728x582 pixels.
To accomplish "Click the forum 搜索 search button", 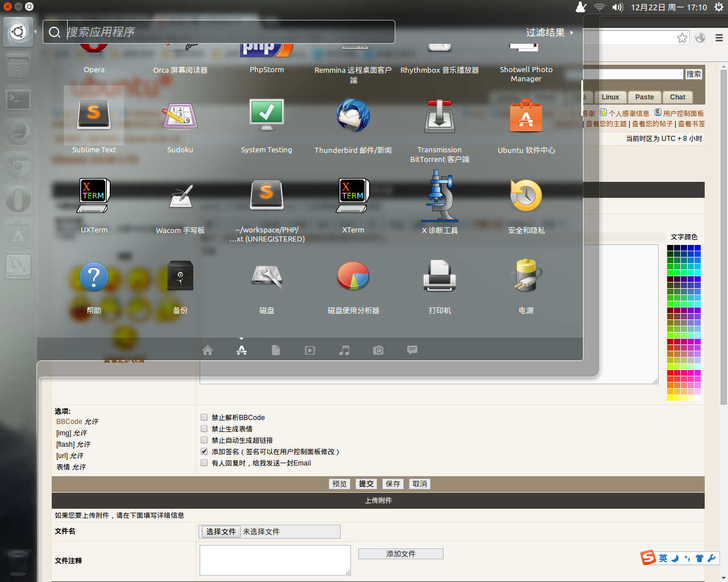I will pyautogui.click(x=694, y=74).
